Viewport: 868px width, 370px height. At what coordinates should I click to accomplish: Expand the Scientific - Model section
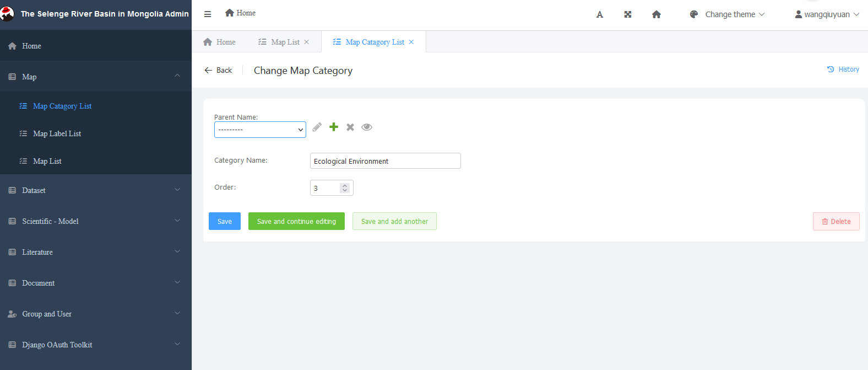click(96, 221)
